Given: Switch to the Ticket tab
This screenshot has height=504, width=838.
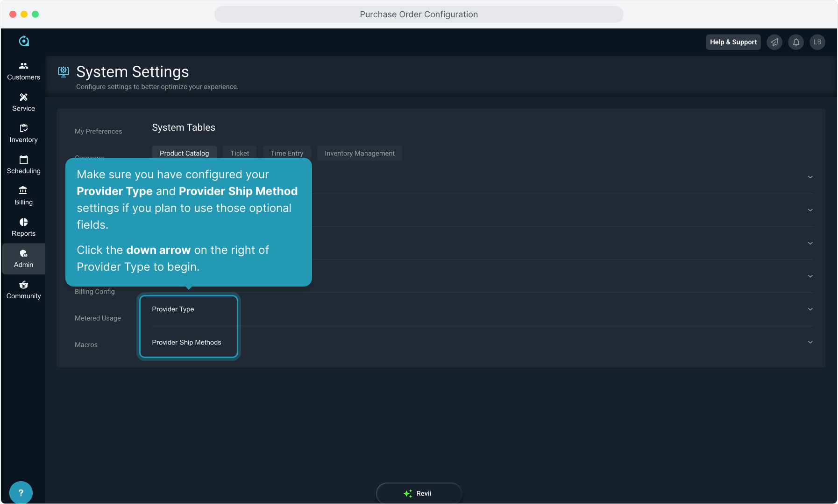Looking at the screenshot, I should pyautogui.click(x=240, y=154).
